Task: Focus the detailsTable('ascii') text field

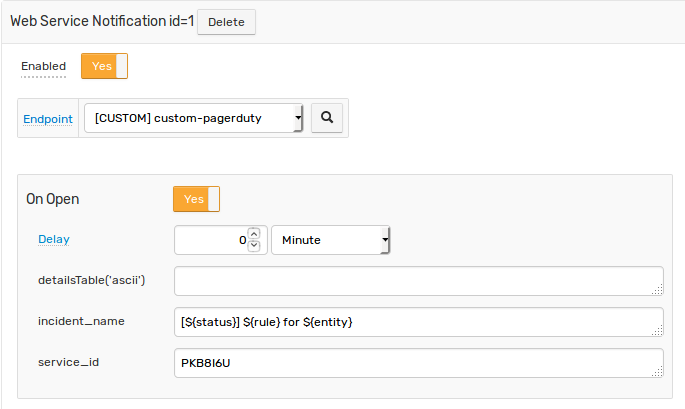Action: tap(419, 281)
